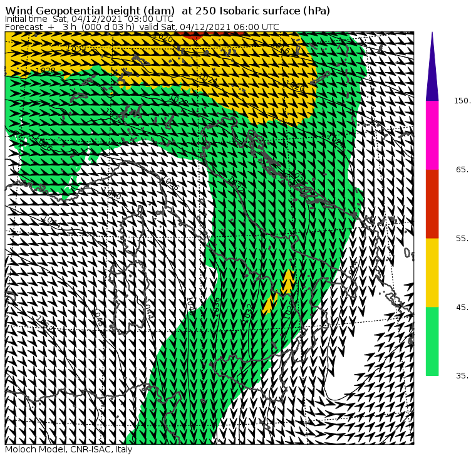Click the legend value '65.'
This screenshot has width=476, height=458.
[x=462, y=169]
